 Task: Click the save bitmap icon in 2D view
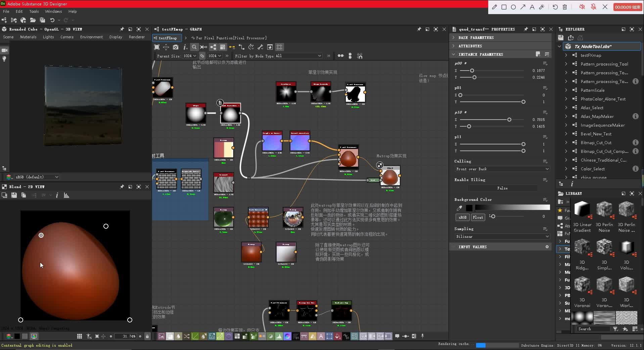click(14, 195)
